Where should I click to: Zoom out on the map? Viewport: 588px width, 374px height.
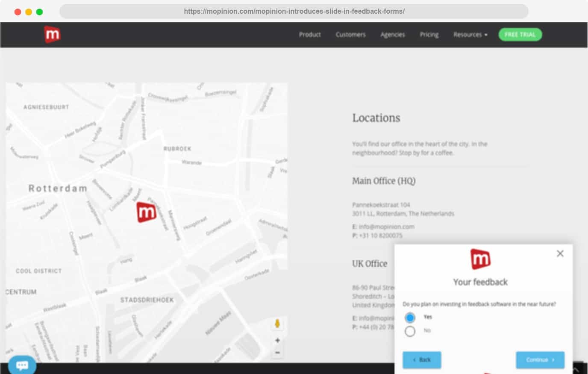277,353
